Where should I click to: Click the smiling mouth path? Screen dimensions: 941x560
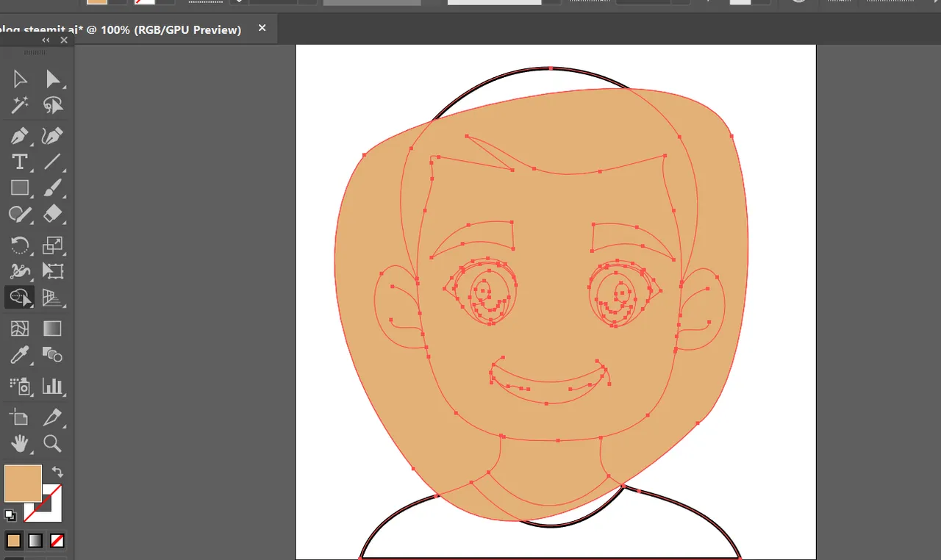550,382
